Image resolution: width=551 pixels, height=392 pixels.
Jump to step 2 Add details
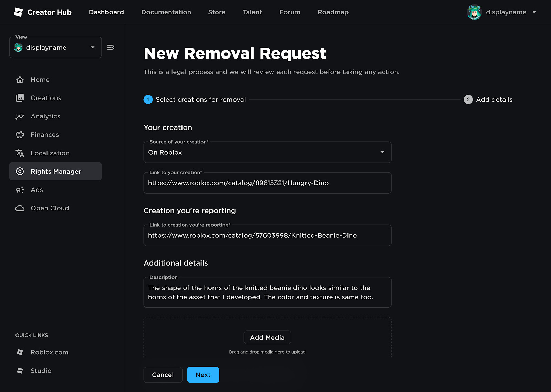coord(488,100)
